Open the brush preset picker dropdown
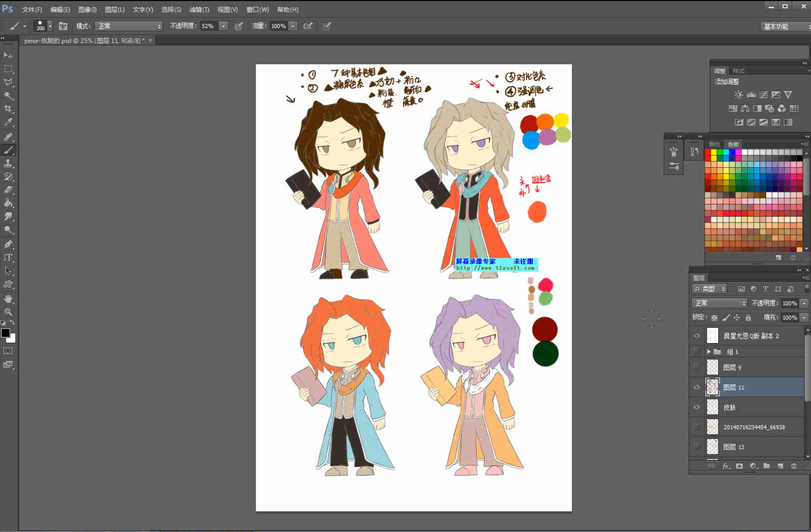This screenshot has width=811, height=532. point(50,26)
